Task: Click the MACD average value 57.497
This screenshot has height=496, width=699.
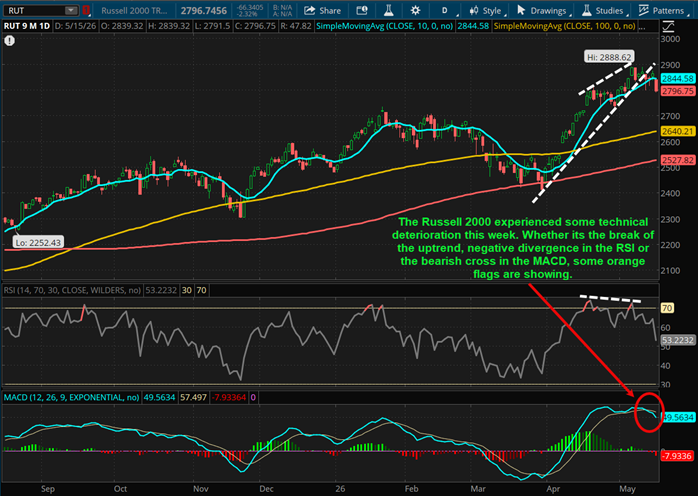Action: click(193, 397)
